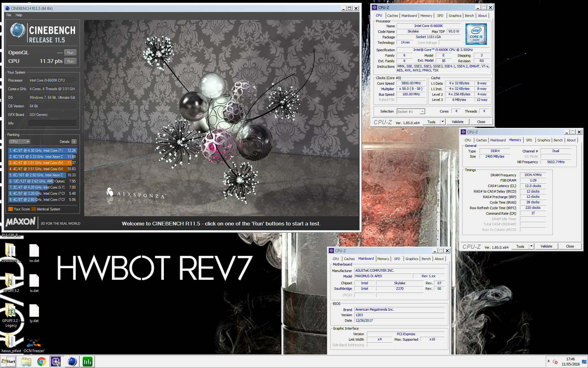Viewport: 588px width, 368px height.
Task: Run the OpenGL benchmark
Action: (x=70, y=53)
